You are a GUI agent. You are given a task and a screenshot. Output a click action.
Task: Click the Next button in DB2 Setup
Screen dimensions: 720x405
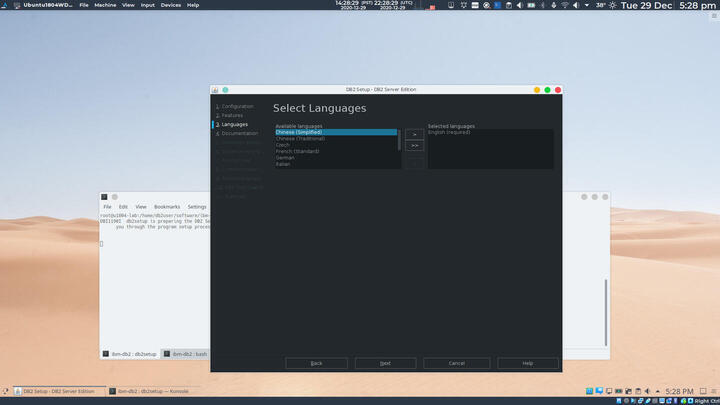pos(385,363)
